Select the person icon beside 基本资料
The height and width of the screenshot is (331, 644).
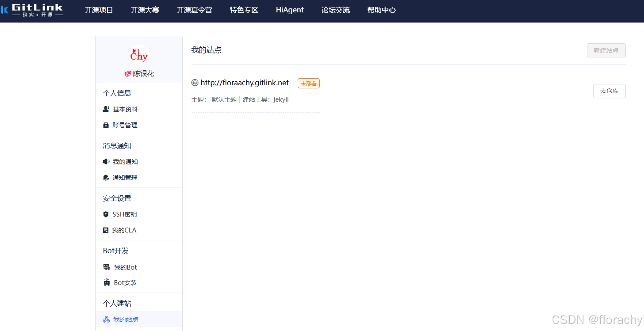[x=106, y=109]
